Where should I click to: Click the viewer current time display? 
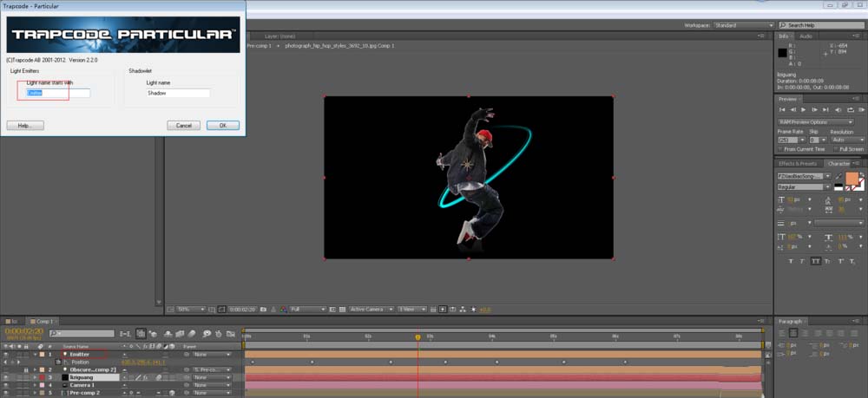(242, 310)
